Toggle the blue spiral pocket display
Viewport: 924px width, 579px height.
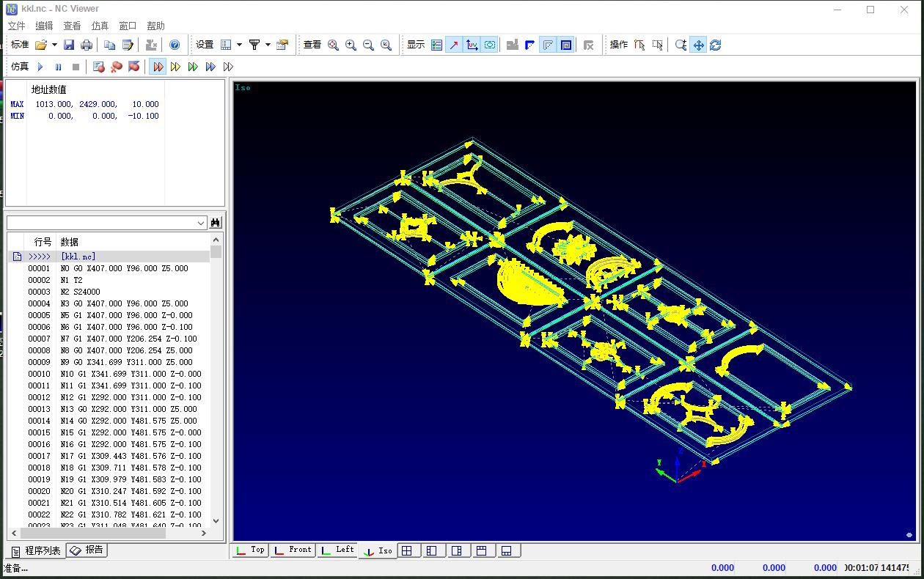(x=565, y=45)
